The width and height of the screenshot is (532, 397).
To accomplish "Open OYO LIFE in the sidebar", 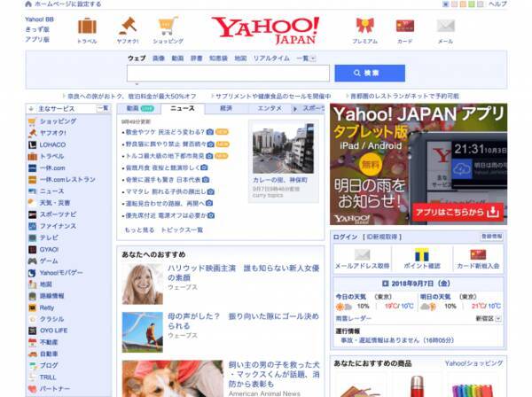I will point(53,331).
